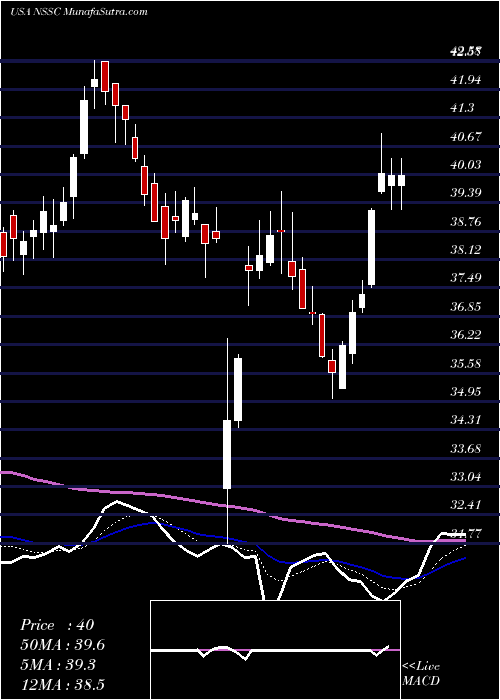500x700 pixels.
Task: Click the 38.76 price axis label
Action: (466, 222)
